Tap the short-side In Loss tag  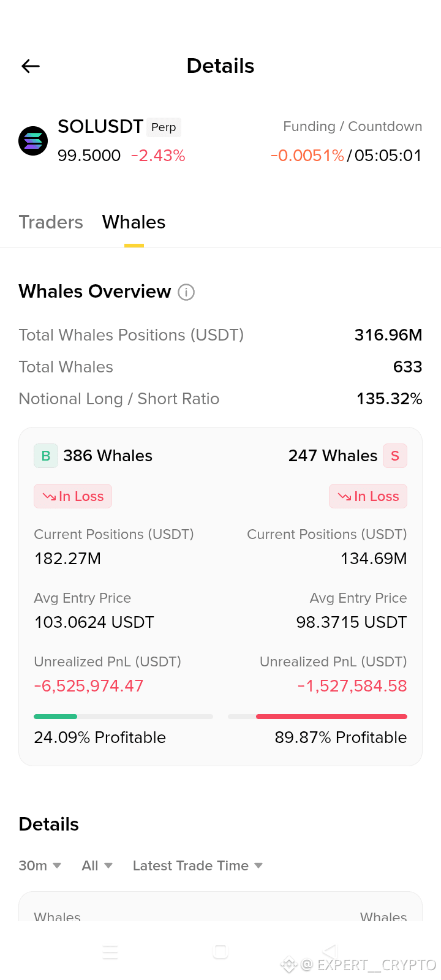[368, 496]
